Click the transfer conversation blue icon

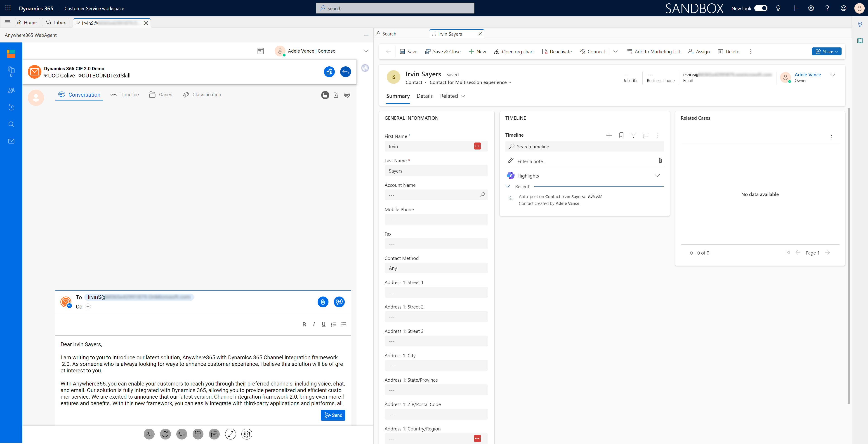pyautogui.click(x=329, y=72)
